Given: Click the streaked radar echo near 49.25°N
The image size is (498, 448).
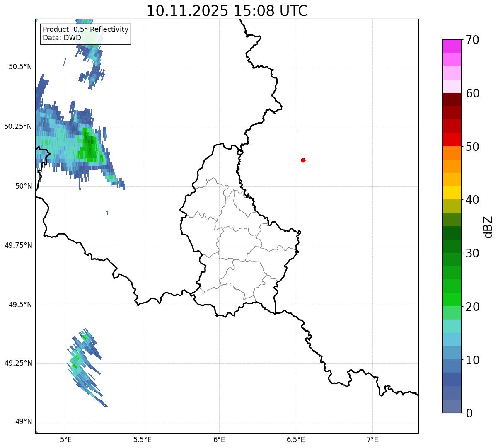Looking at the screenshot, I should tap(86, 367).
